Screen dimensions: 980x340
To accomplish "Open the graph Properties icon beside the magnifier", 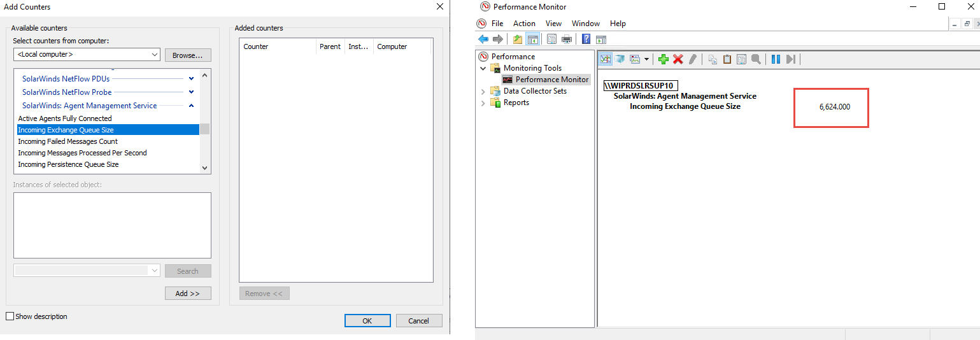I will point(741,59).
